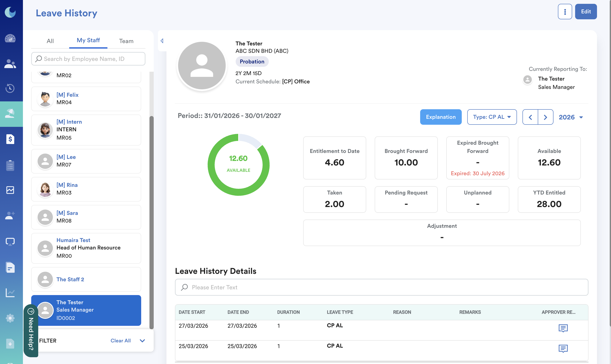Click the Explanation button

click(441, 117)
